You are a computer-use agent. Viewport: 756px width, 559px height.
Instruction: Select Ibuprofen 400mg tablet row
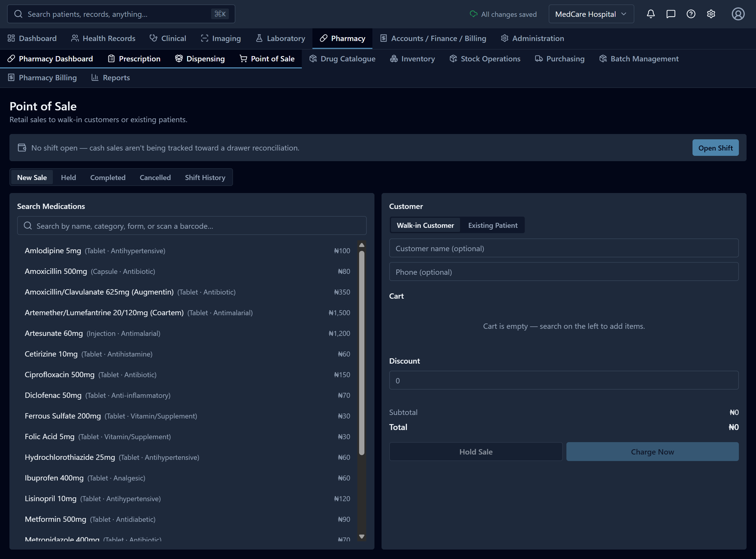187,478
